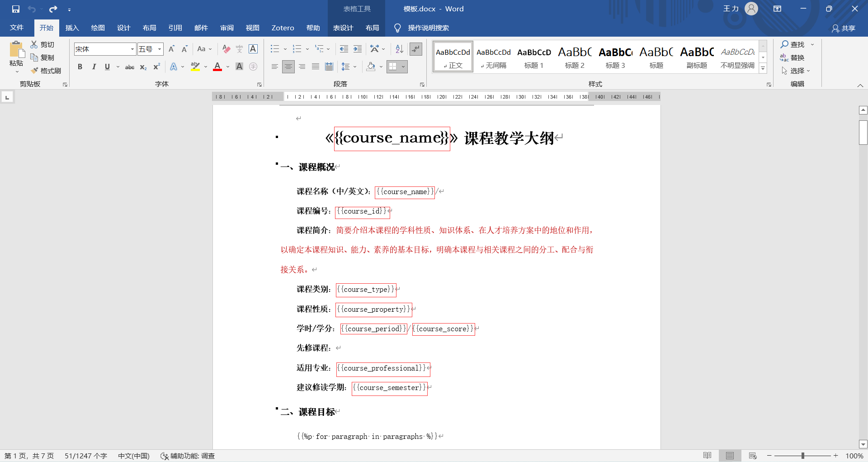The width and height of the screenshot is (868, 462).
Task: Cut selection with 剪切 scissors
Action: click(42, 44)
